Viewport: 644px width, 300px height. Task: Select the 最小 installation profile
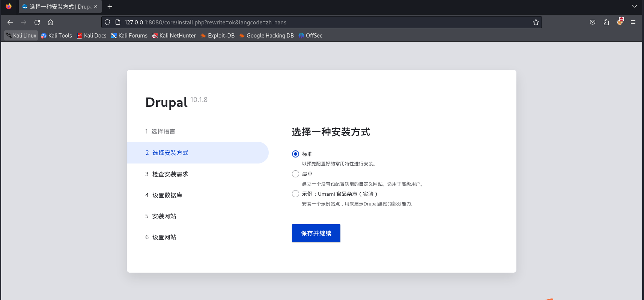(x=296, y=174)
